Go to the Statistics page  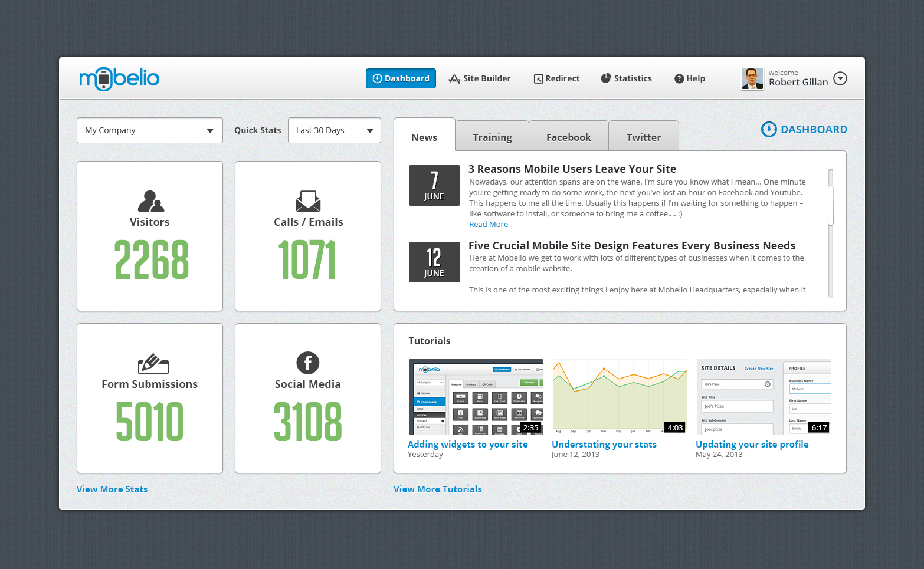point(626,78)
